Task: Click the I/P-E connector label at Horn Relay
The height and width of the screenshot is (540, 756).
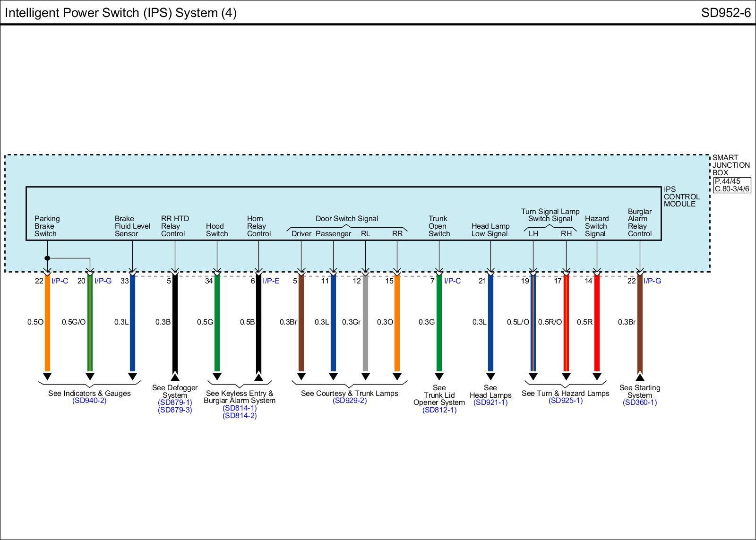Action: click(271, 281)
